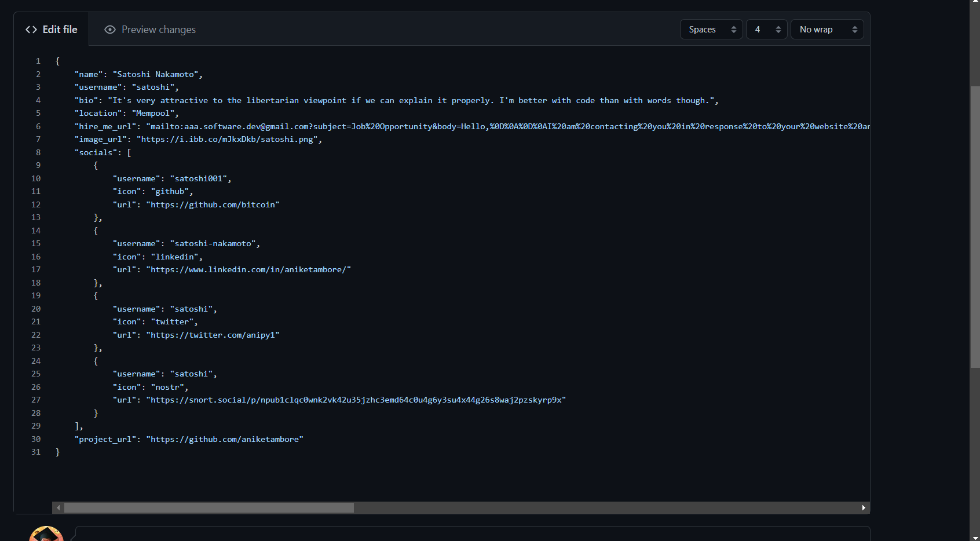Place cursor in the "bio" line text
The width and height of the screenshot is (980, 541).
click(405, 101)
